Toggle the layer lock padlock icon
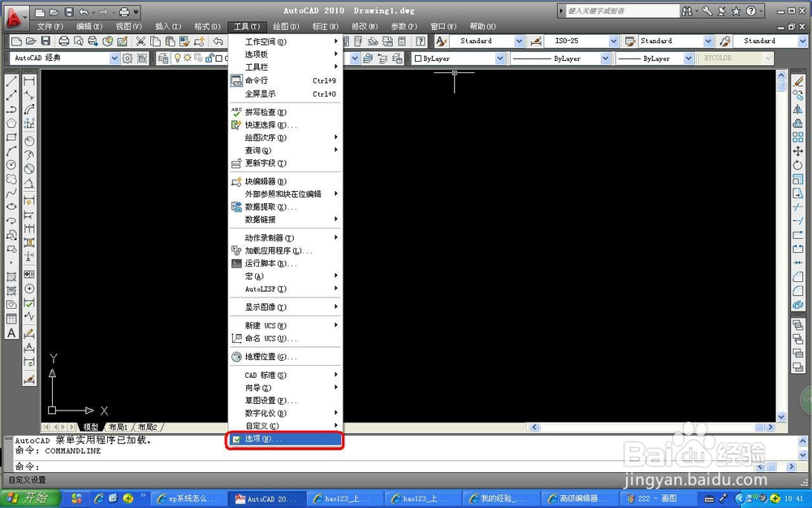 pyautogui.click(x=209, y=58)
